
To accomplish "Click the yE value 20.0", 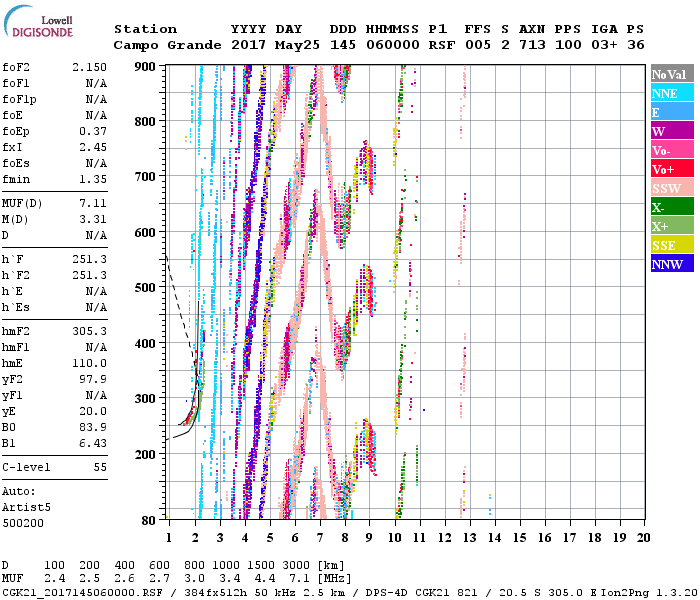I will (93, 411).
